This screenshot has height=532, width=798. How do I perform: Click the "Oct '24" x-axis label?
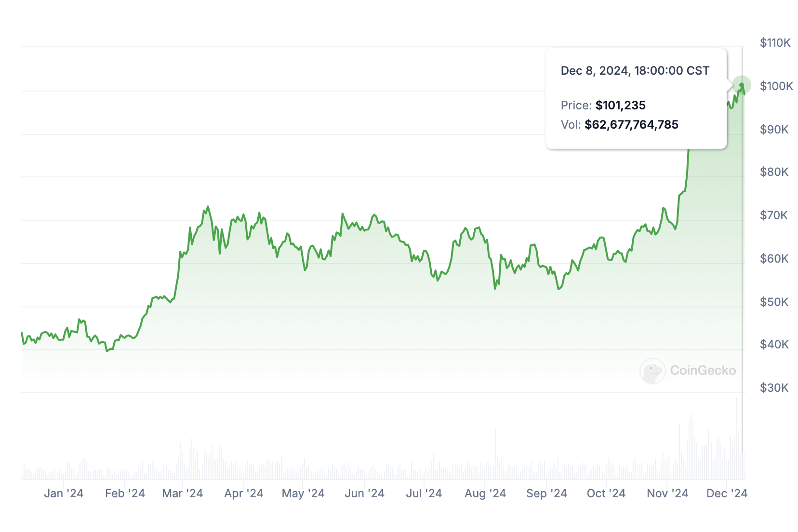coord(606,493)
